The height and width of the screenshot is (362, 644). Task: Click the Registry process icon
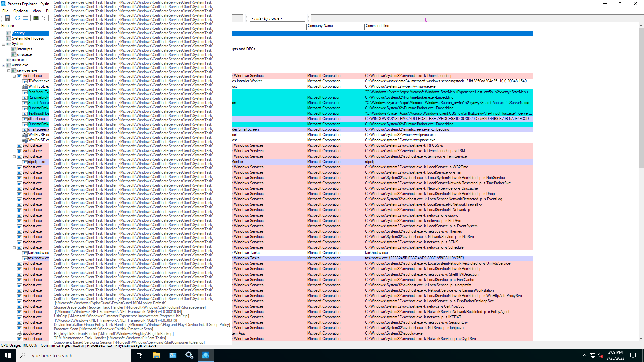click(x=9, y=33)
